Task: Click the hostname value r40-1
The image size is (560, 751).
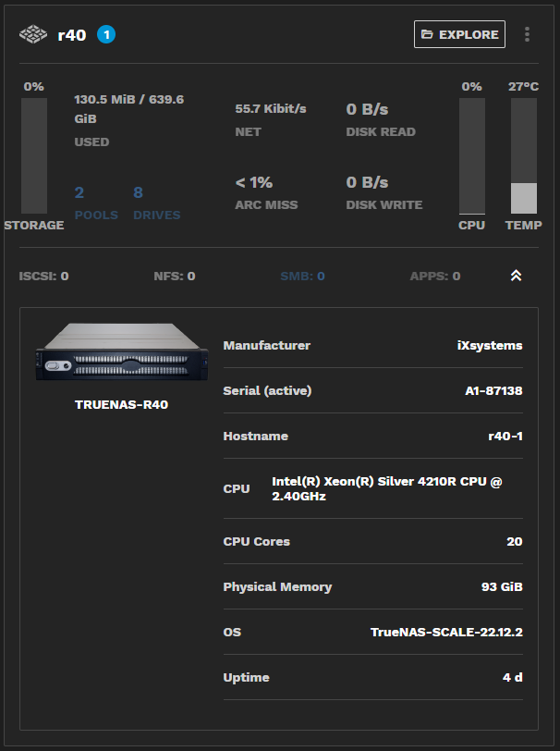Action: [x=505, y=436]
